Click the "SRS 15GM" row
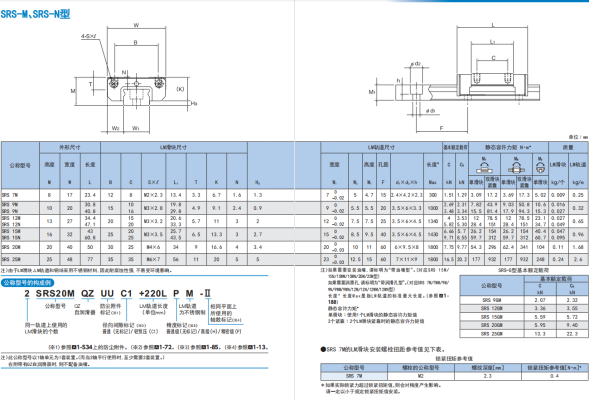The height and width of the screenshot is (400, 589). pyautogui.click(x=524, y=317)
